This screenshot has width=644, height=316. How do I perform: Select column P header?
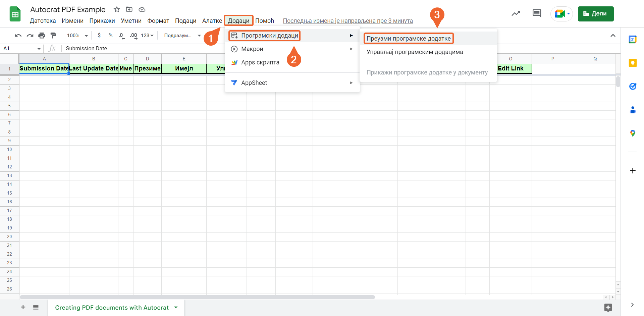click(x=553, y=59)
